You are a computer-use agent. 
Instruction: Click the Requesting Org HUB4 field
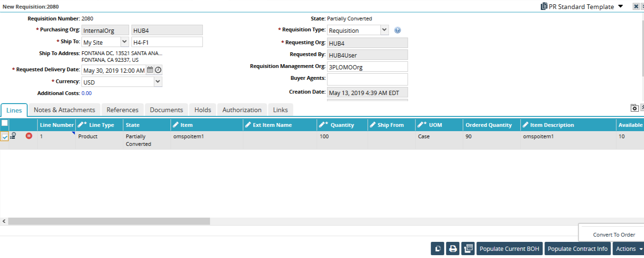pos(367,43)
